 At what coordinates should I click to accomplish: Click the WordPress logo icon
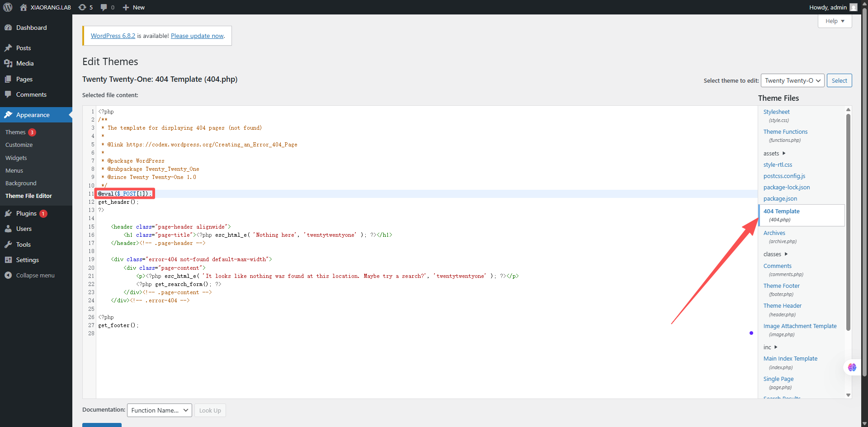point(8,7)
